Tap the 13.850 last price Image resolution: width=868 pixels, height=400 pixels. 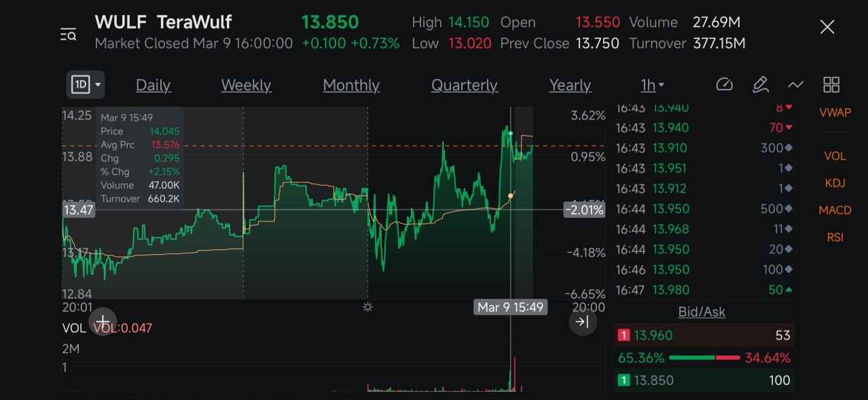pos(330,22)
